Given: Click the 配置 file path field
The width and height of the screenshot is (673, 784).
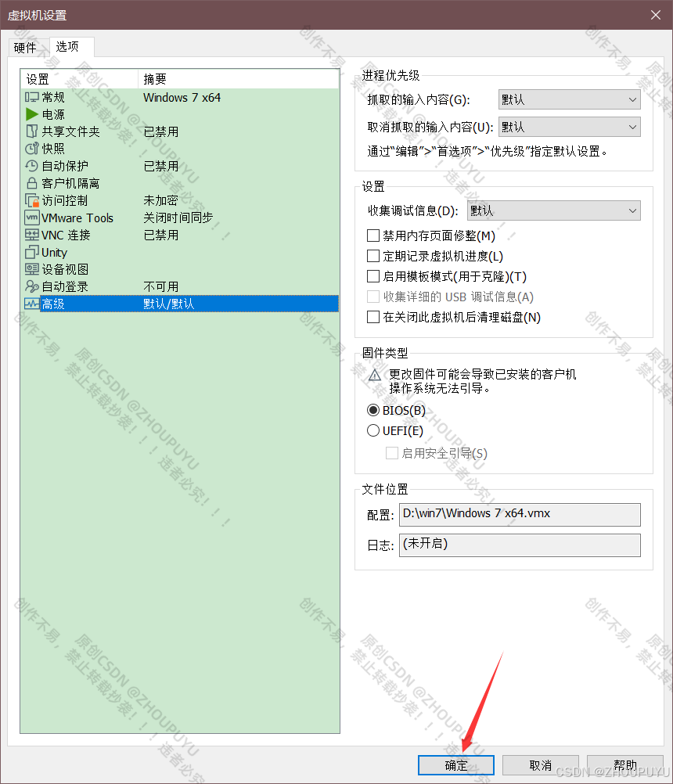Looking at the screenshot, I should (520, 515).
